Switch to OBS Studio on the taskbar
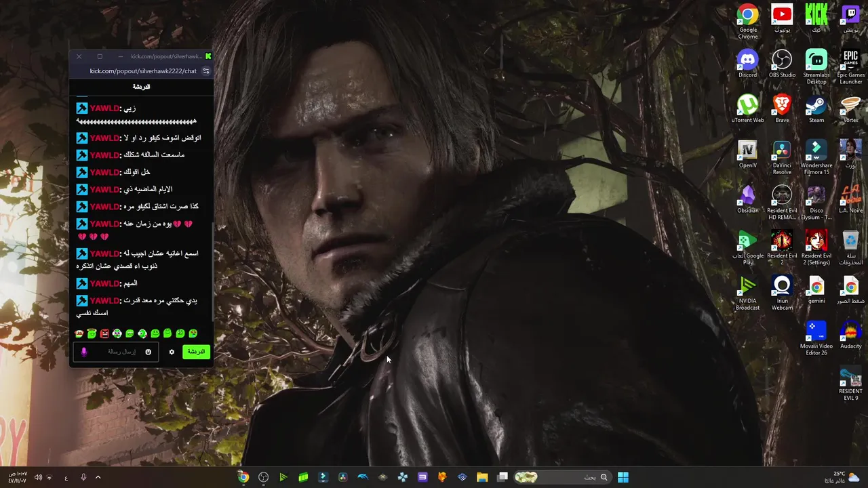This screenshot has height=488, width=868. [263, 477]
